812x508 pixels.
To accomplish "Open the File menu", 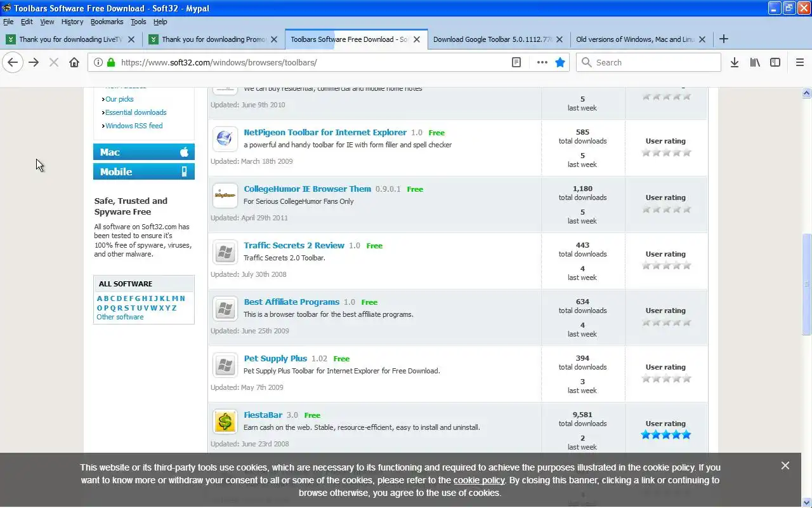I will pyautogui.click(x=8, y=22).
